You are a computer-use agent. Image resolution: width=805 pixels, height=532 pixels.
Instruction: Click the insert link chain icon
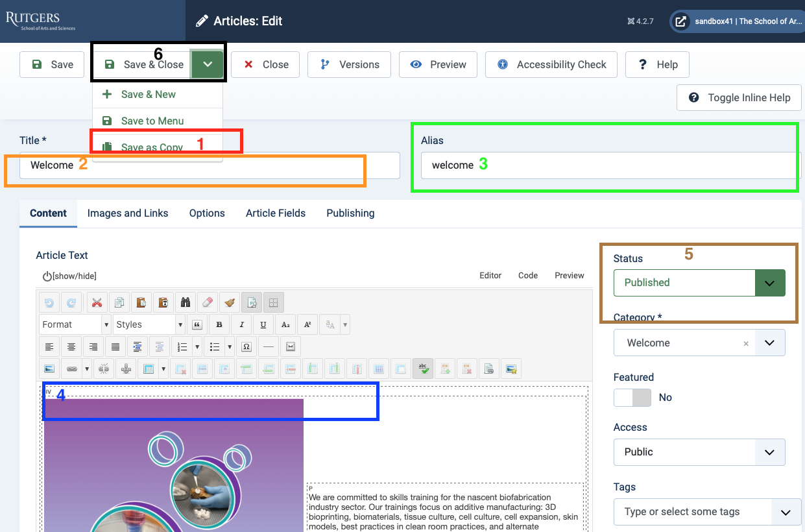coord(71,369)
